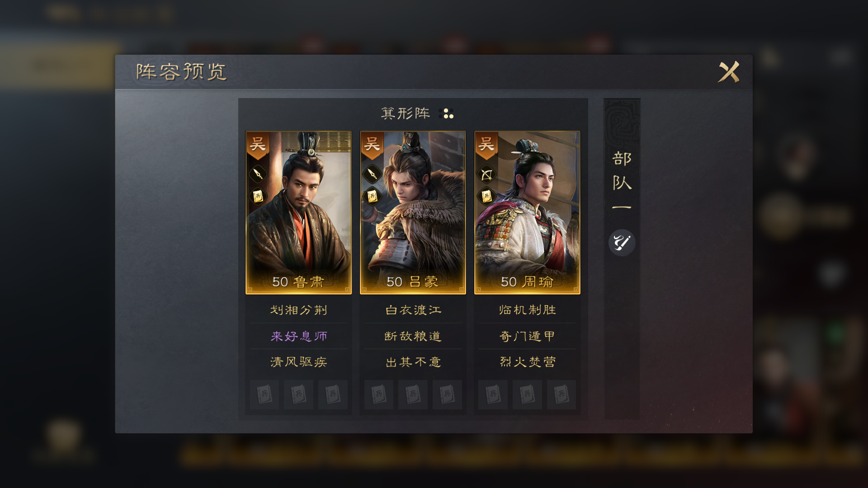View the 白衣渡江 skill of 吕蒙

[x=413, y=310]
